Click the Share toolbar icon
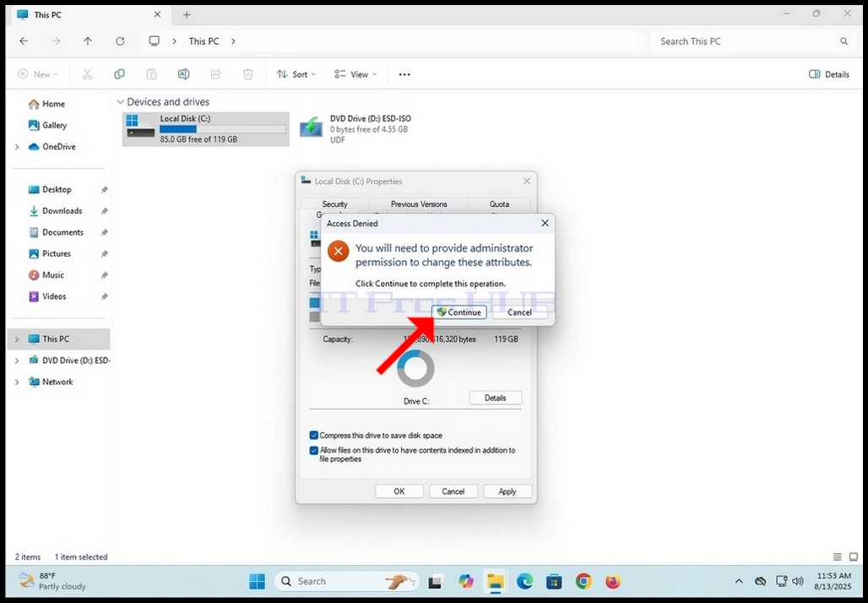Image resolution: width=868 pixels, height=603 pixels. pyautogui.click(x=216, y=74)
